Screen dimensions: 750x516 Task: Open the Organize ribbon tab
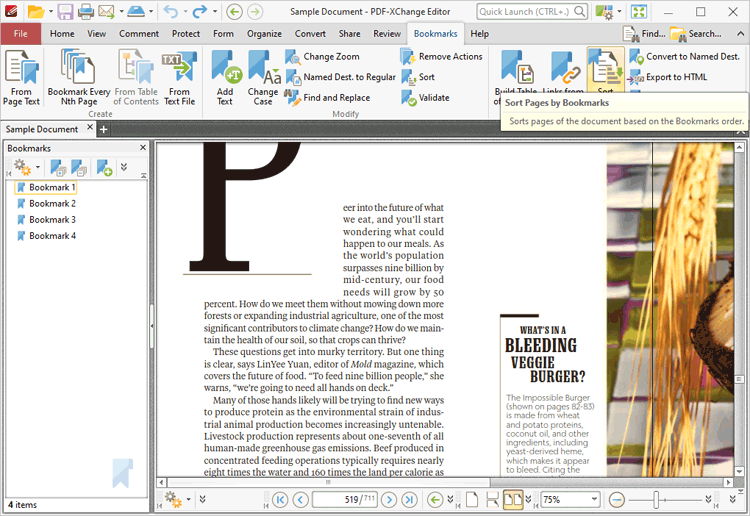(x=264, y=33)
